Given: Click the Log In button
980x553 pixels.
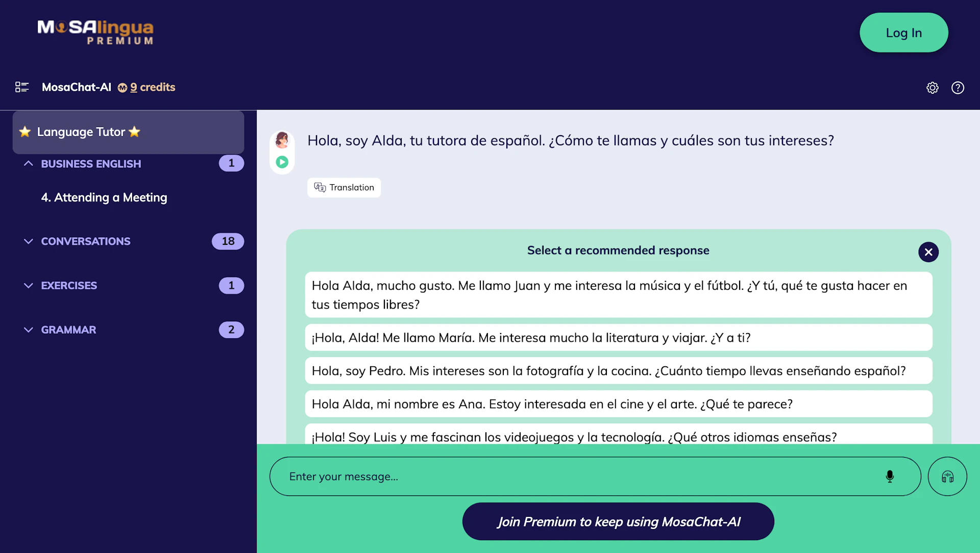Looking at the screenshot, I should tap(904, 33).
